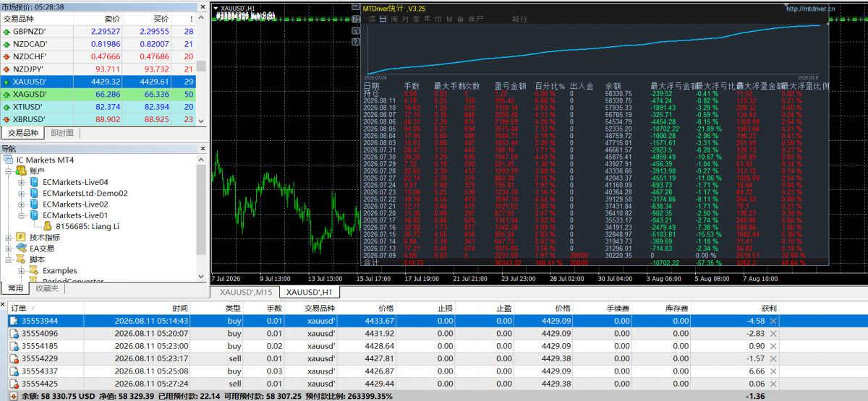
Task: Close order 35554425 with its X icon
Action: point(773,384)
